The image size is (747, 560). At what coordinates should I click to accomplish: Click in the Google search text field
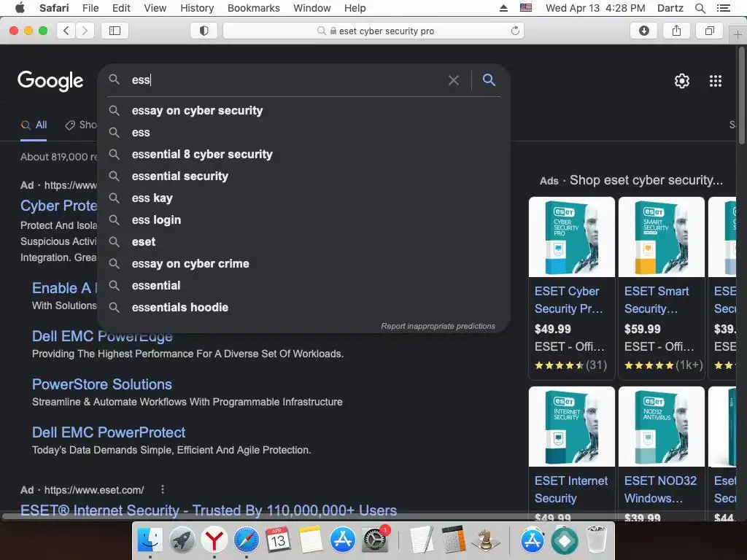286,80
